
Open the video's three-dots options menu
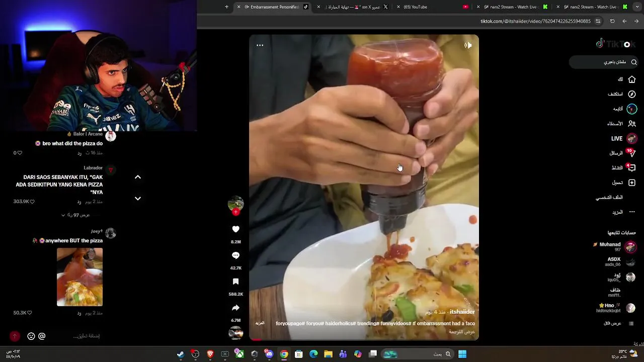point(260,45)
